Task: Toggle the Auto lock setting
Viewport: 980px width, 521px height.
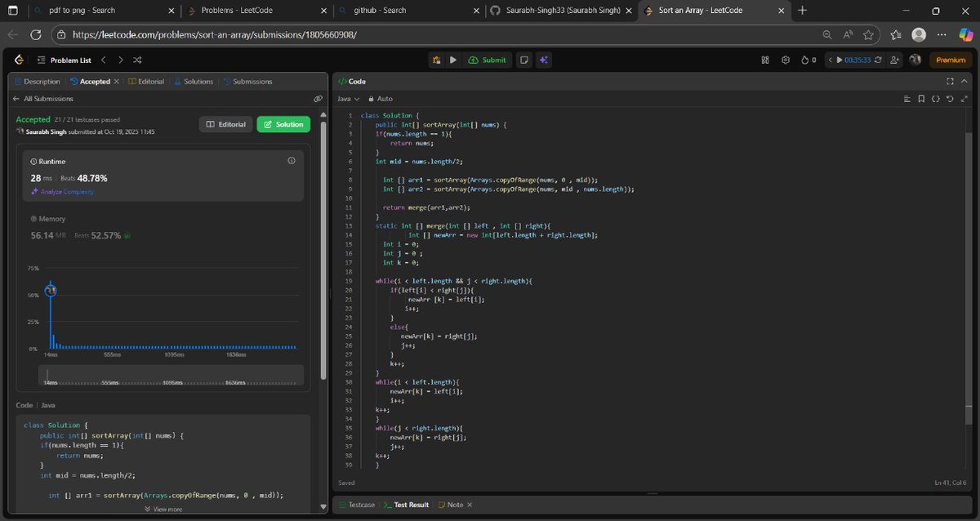Action: point(380,99)
